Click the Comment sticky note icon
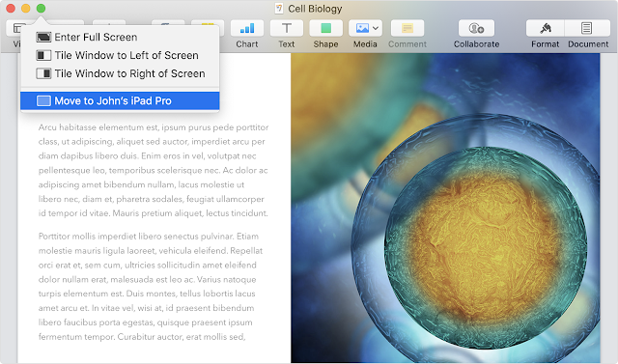The height and width of the screenshot is (364, 618). (x=407, y=28)
